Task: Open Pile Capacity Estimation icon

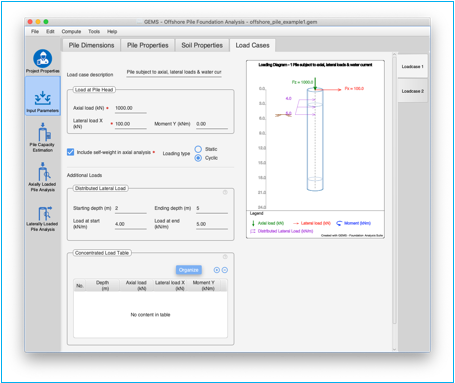Action: (42, 138)
